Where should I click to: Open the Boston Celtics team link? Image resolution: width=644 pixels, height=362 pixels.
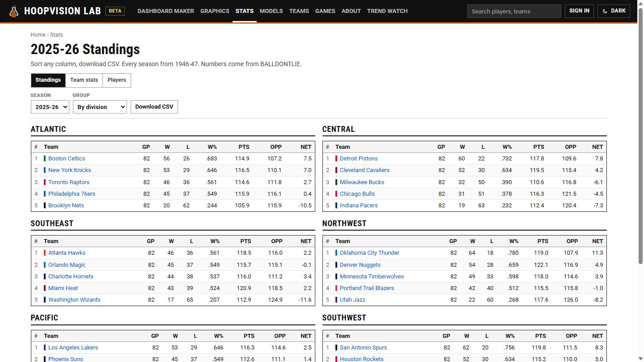coord(67,159)
